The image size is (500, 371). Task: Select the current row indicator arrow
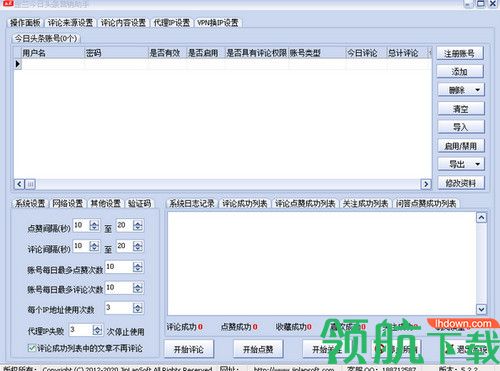coord(17,64)
